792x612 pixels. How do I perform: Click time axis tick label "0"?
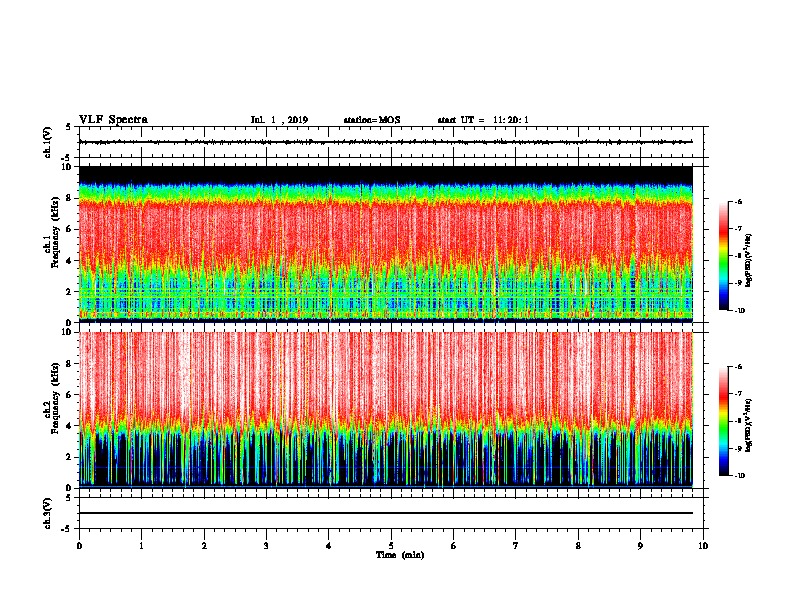79,546
